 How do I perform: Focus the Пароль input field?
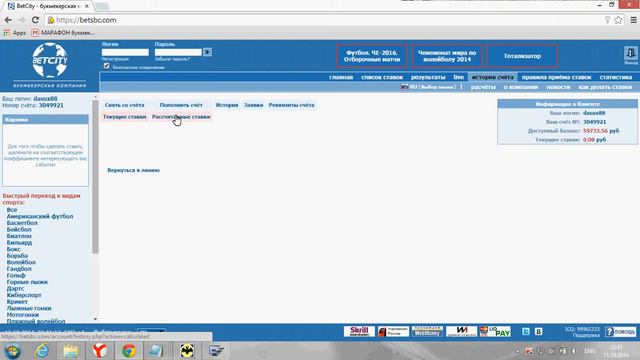point(178,52)
